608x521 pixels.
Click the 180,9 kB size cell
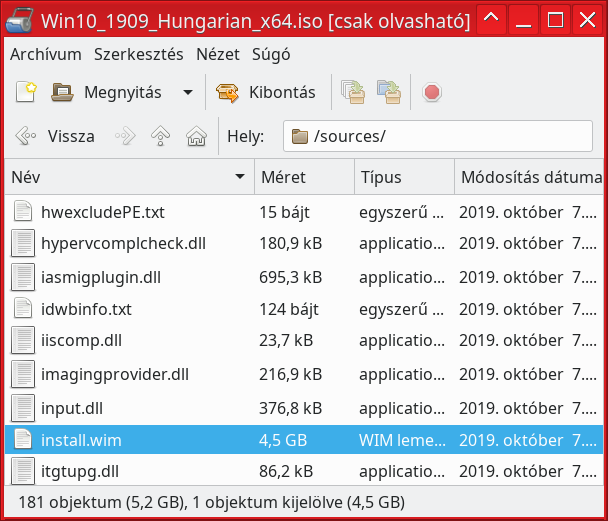click(290, 243)
